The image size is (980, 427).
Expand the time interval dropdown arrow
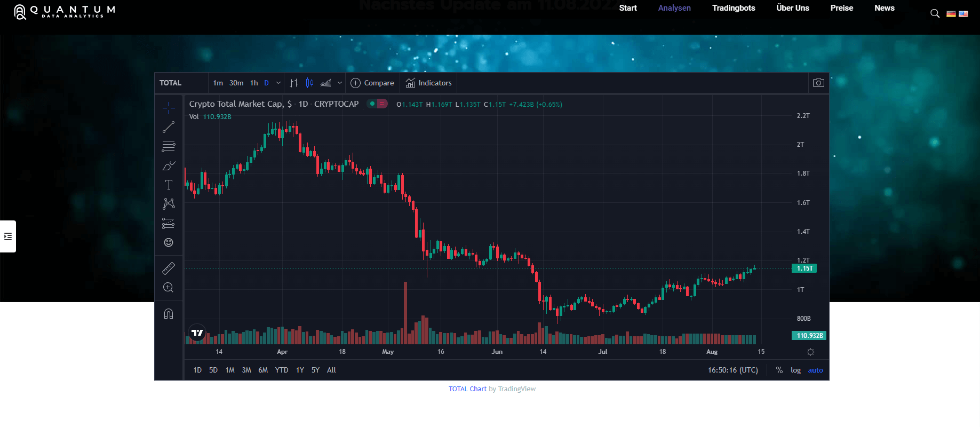click(278, 83)
